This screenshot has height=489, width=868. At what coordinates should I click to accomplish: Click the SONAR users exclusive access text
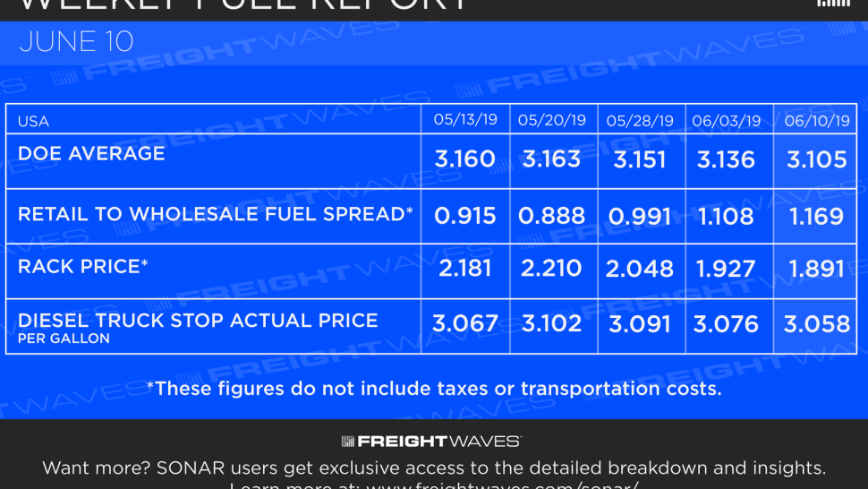(x=434, y=468)
